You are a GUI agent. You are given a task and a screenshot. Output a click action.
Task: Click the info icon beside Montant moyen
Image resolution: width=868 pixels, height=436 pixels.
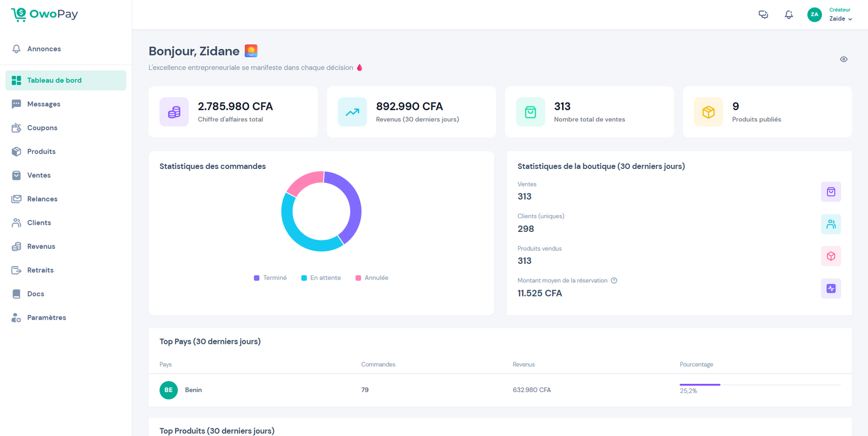point(614,281)
